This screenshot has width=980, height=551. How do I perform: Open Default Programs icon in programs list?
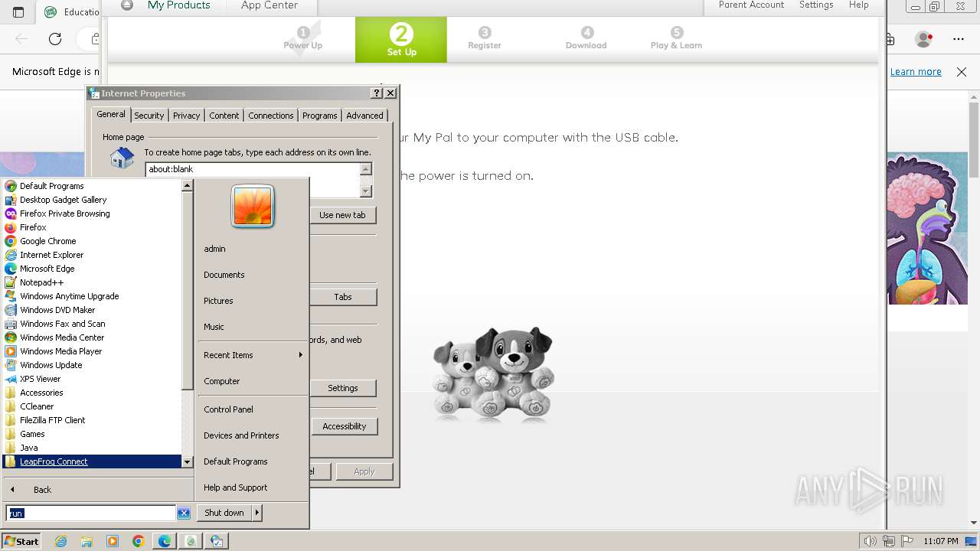[x=11, y=186]
